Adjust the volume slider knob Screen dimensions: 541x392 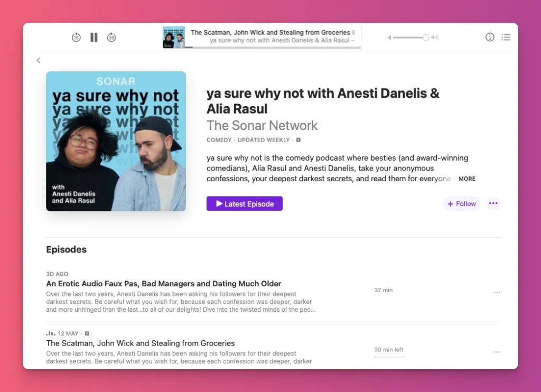(425, 38)
